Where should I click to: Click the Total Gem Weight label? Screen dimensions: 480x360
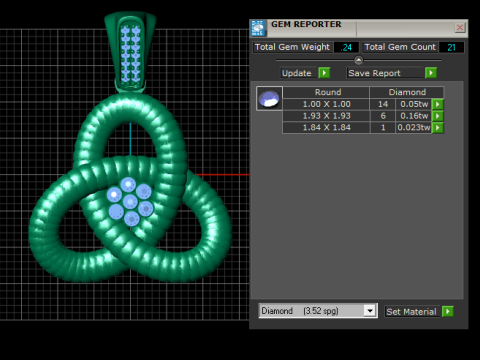pyautogui.click(x=292, y=47)
